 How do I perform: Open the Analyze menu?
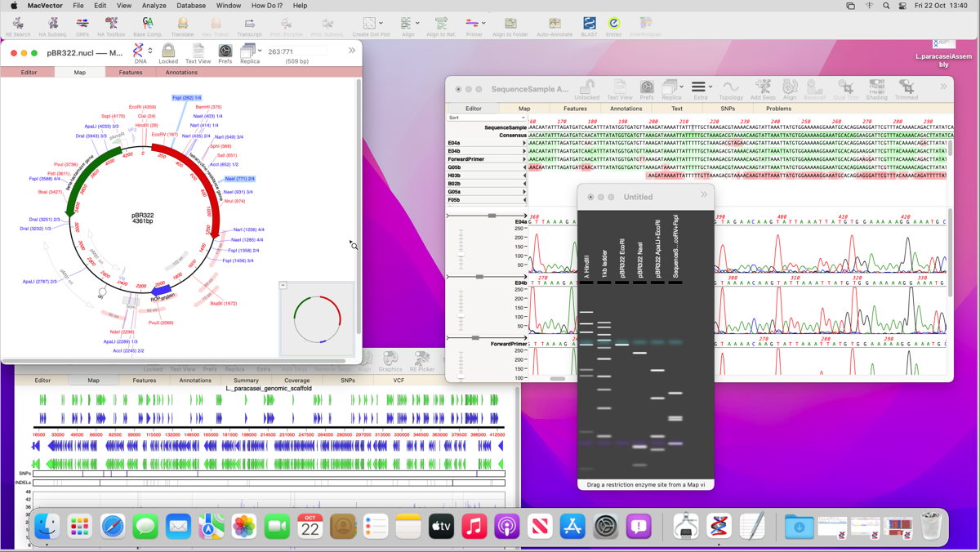tap(154, 6)
